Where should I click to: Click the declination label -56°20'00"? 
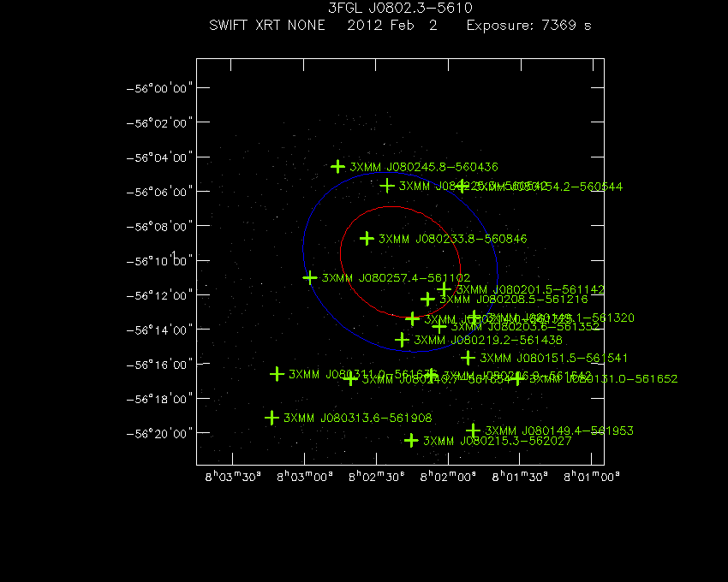pos(159,433)
